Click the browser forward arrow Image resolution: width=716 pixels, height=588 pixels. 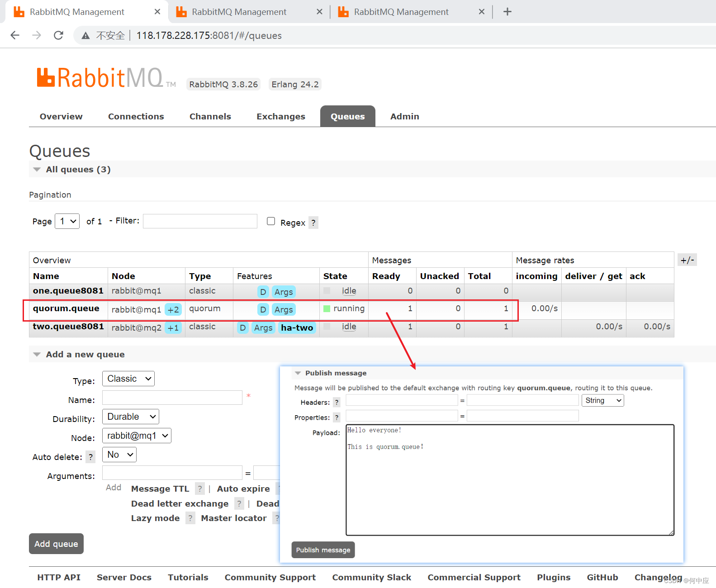(37, 35)
